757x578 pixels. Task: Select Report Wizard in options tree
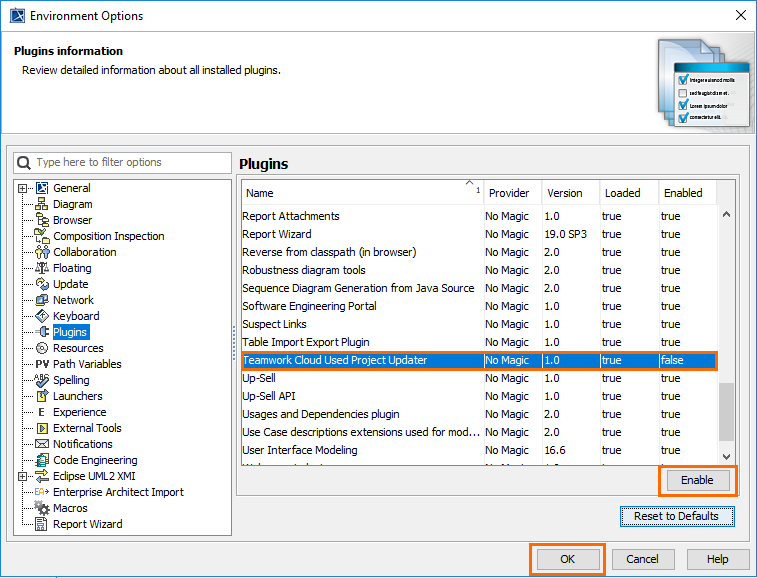tap(87, 524)
